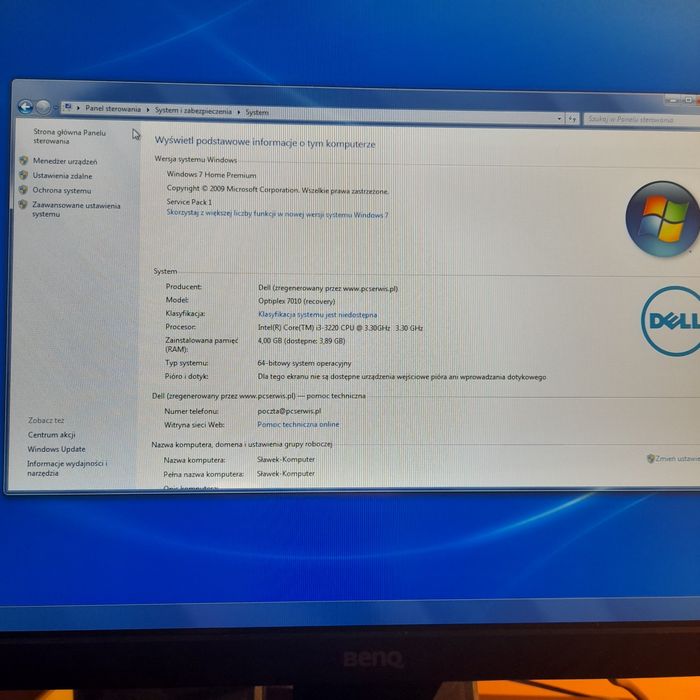Click 'Sławek-Komputer' beside Pełna nazwa komputera
The image size is (700, 700).
[286, 473]
